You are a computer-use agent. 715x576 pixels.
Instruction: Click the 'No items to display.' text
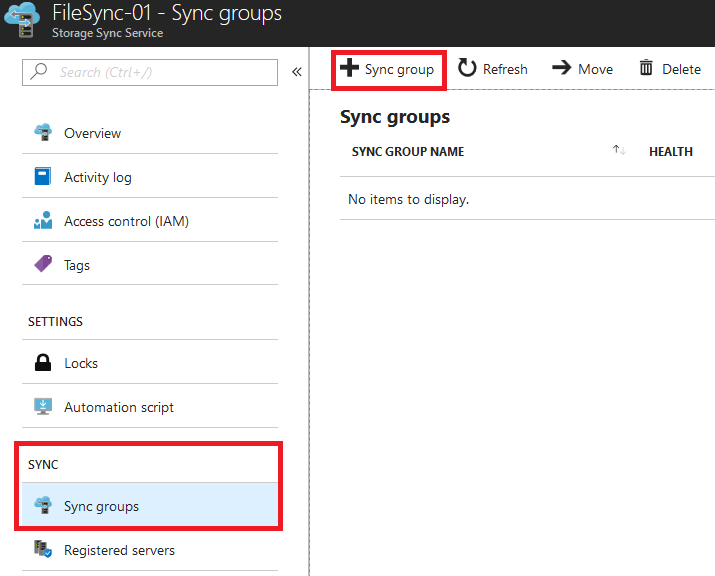pos(408,199)
